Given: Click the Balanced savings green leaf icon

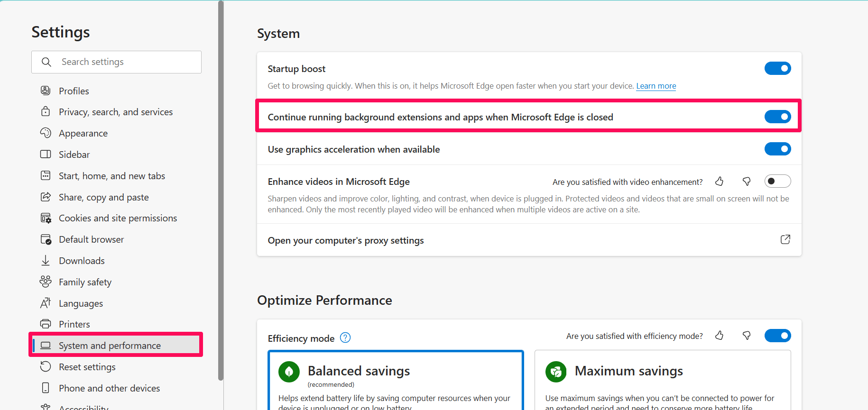Looking at the screenshot, I should point(289,372).
